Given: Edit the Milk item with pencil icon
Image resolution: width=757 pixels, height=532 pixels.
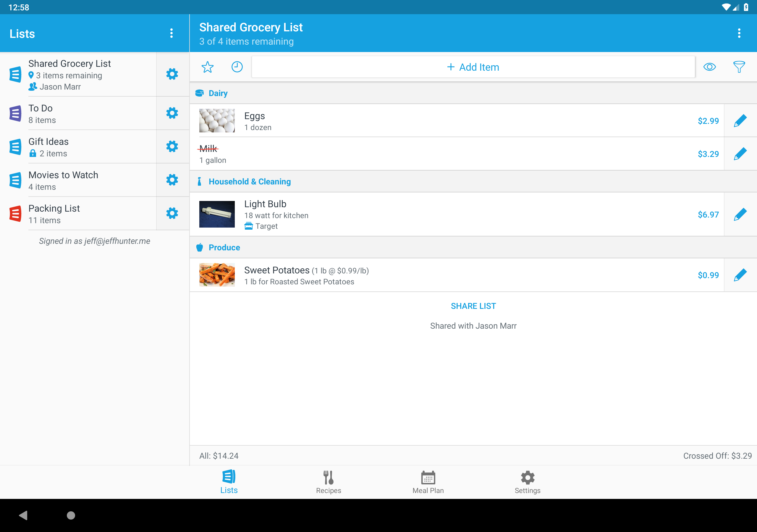Looking at the screenshot, I should (740, 154).
